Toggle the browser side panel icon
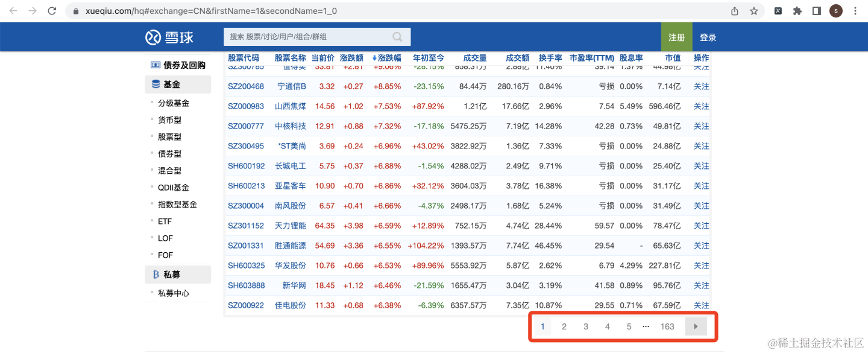The image size is (868, 353). (817, 11)
